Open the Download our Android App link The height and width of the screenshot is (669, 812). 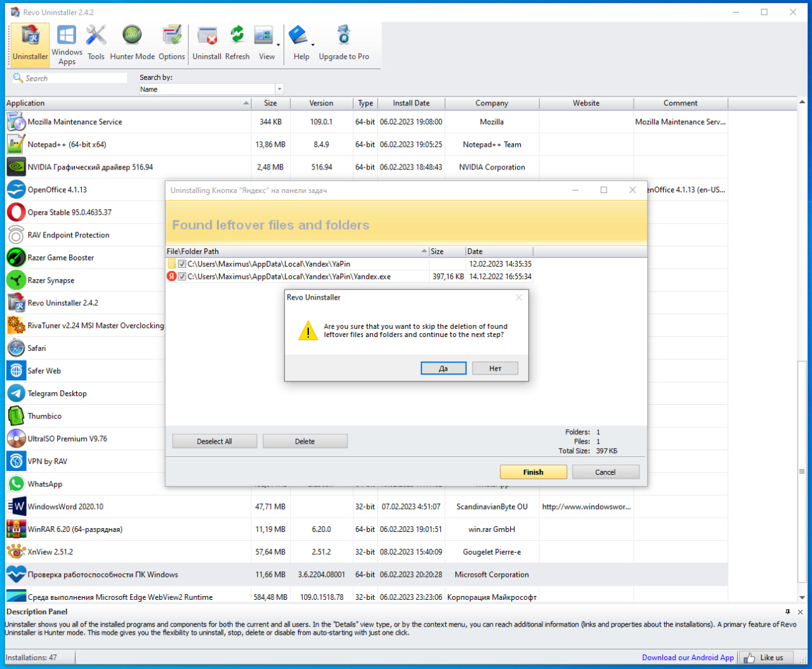(688, 658)
